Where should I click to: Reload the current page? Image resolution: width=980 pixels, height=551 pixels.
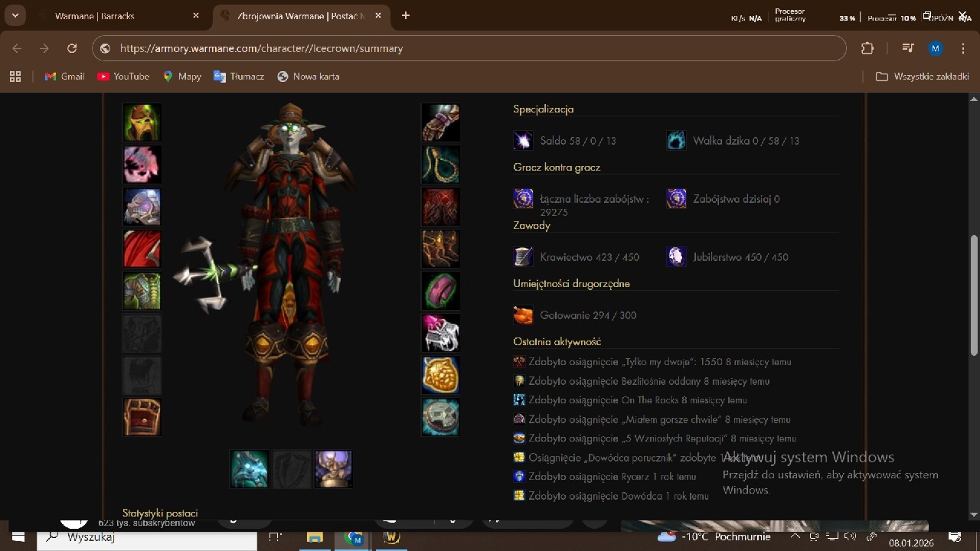click(72, 48)
